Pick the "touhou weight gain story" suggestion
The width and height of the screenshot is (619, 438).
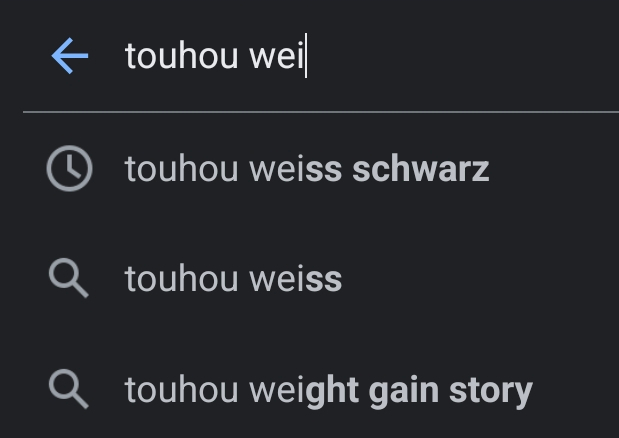pos(328,390)
